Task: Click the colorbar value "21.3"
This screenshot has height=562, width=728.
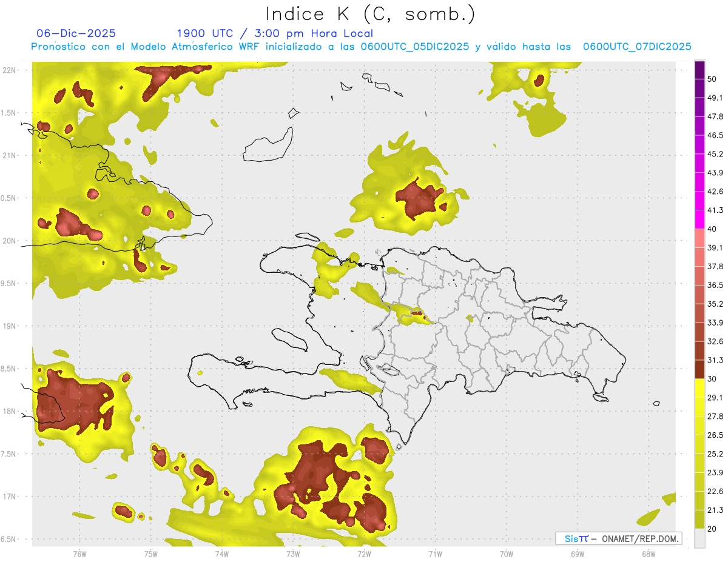Action: pyautogui.click(x=716, y=510)
